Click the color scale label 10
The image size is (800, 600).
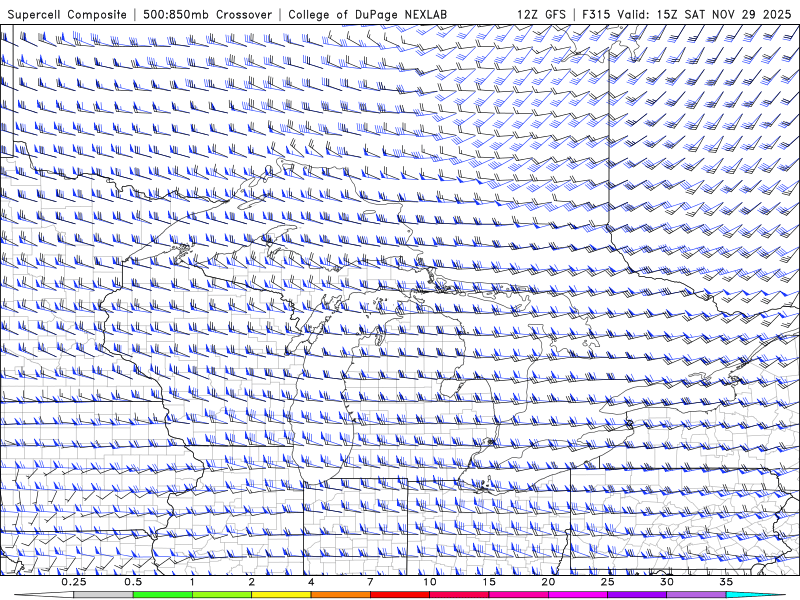[x=430, y=582]
